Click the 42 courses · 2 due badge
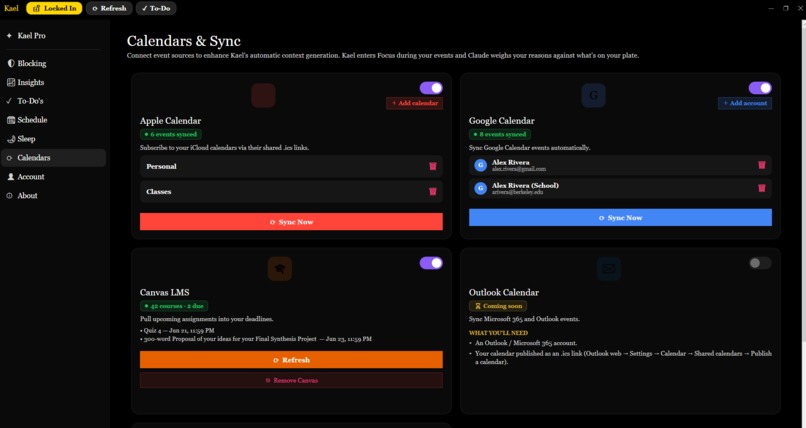This screenshot has height=428, width=806. [174, 306]
